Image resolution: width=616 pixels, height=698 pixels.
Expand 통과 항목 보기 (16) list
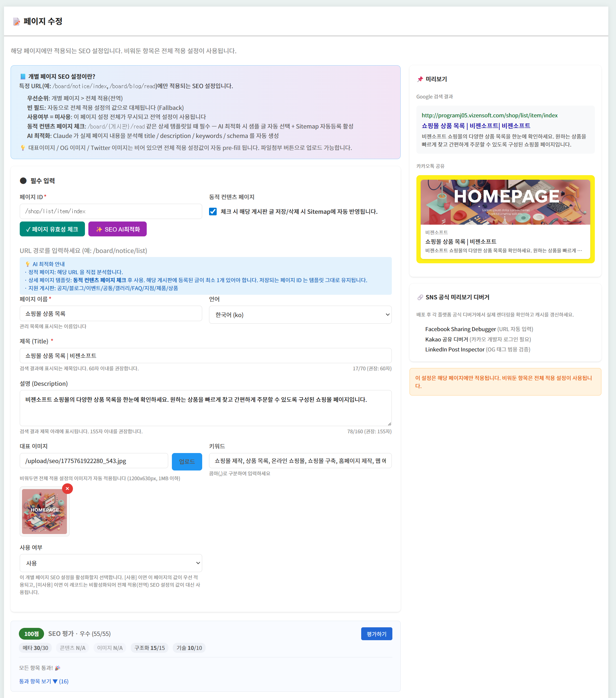[x=44, y=681]
